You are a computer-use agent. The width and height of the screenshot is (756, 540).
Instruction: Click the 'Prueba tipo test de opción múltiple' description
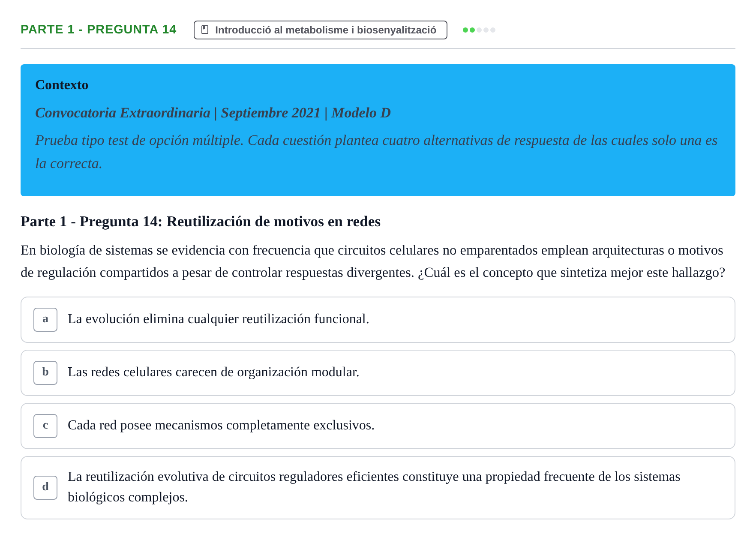click(x=376, y=152)
